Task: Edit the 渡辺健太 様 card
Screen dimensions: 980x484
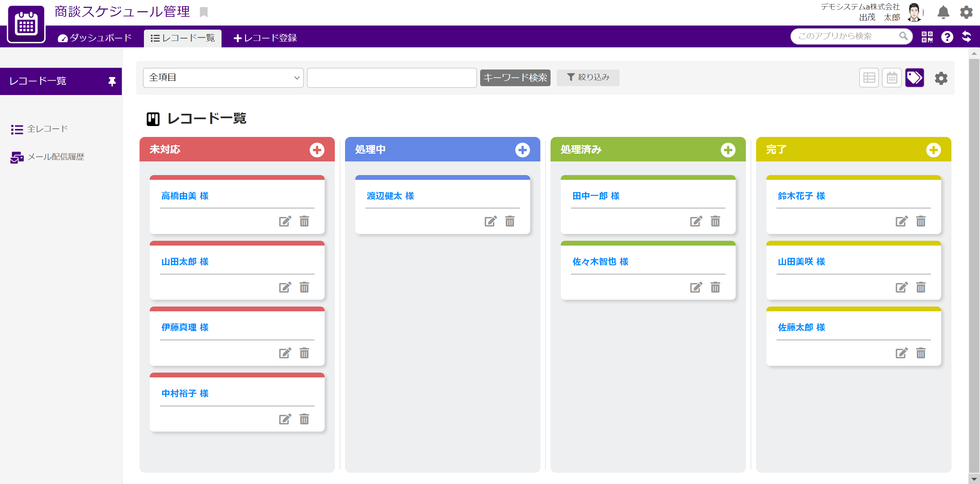Action: tap(490, 221)
